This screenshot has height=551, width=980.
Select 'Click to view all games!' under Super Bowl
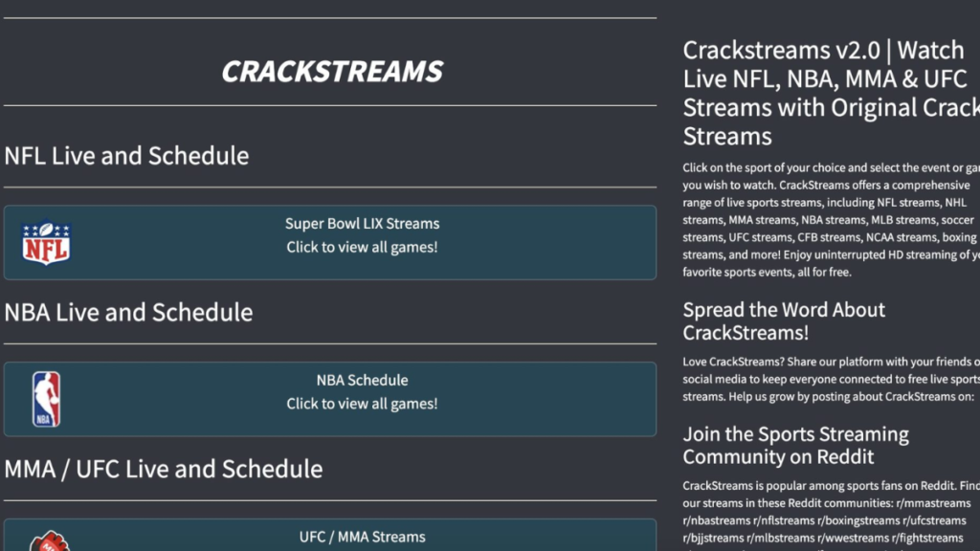click(x=362, y=248)
